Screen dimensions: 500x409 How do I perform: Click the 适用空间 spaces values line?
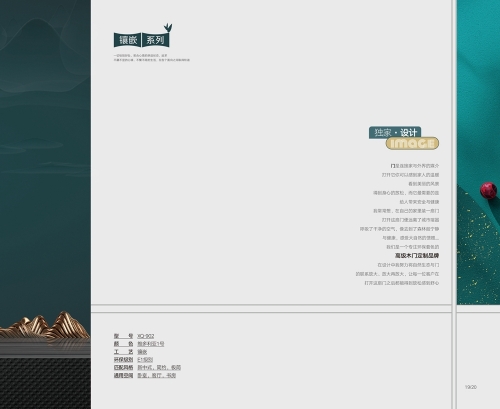pyautogui.click(x=157, y=375)
